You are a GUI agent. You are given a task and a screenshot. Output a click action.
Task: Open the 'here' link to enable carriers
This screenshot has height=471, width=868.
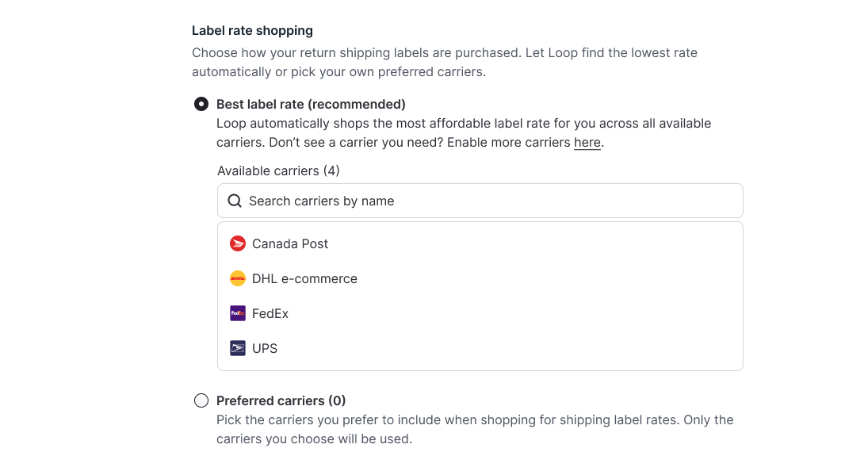pos(587,143)
